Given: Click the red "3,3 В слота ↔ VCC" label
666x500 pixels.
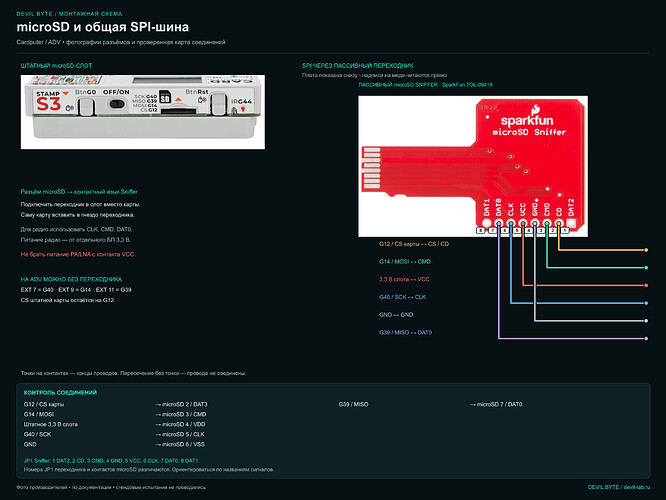Looking at the screenshot, I should (404, 280).
